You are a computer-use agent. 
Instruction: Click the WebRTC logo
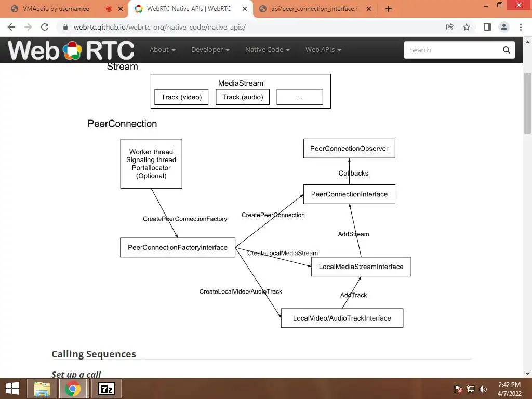71,50
